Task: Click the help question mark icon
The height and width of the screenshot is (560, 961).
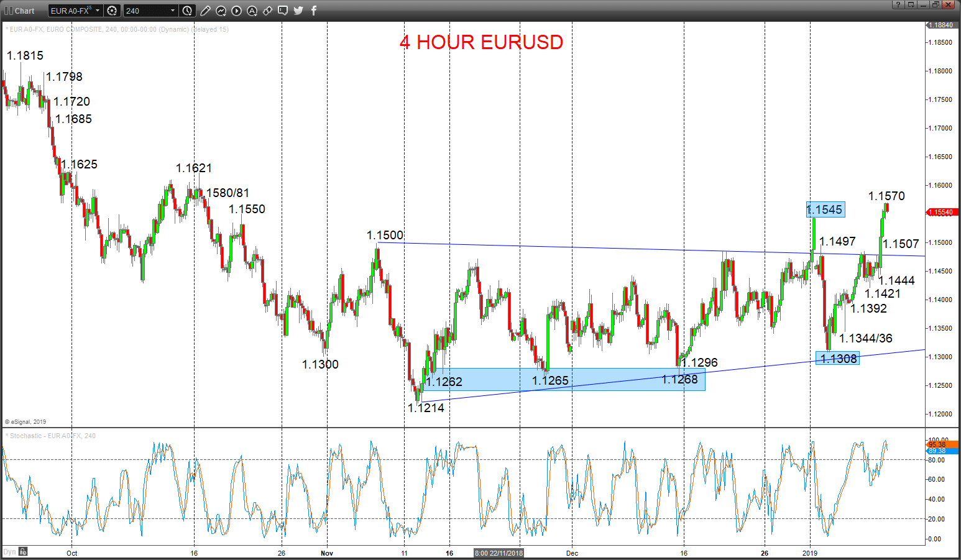Action: [898, 5]
